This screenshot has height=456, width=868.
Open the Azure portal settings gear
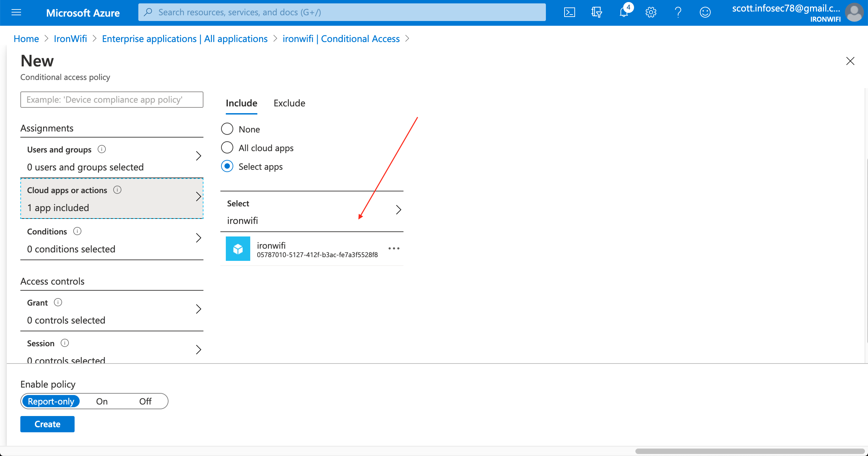pyautogui.click(x=651, y=12)
